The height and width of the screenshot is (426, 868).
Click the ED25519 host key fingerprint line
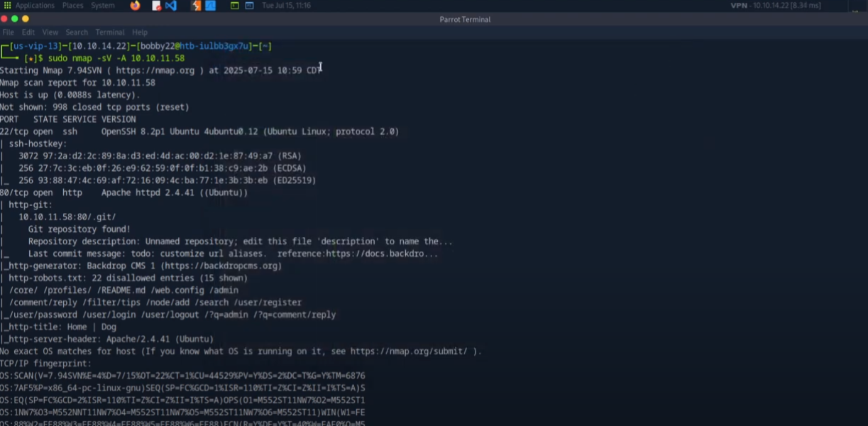167,180
